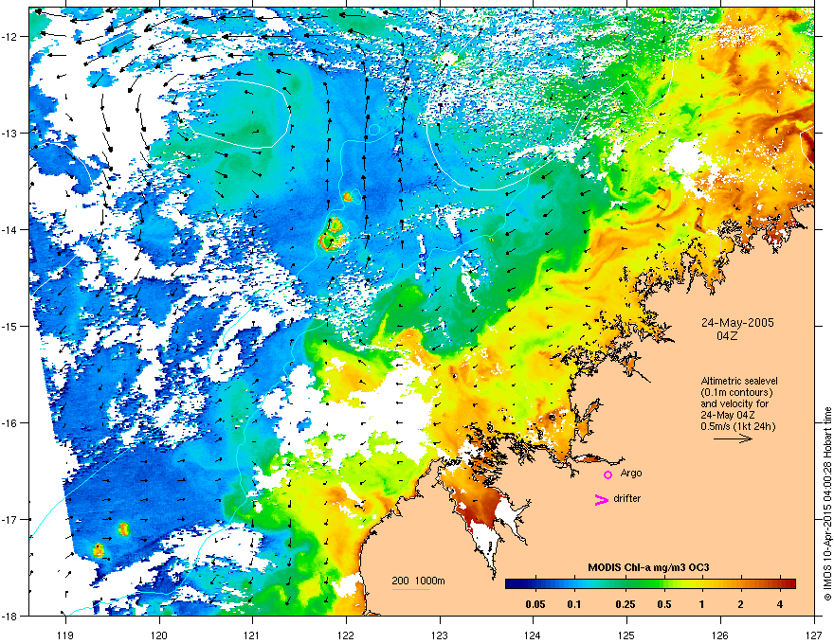The width and height of the screenshot is (834, 644).
Task: Click the color scale value "0.25"
Action: [625, 604]
